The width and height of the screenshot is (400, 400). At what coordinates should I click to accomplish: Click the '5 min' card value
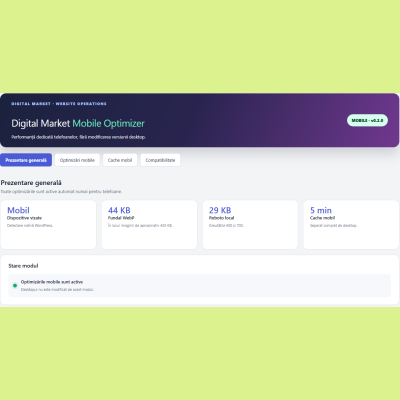pos(321,210)
